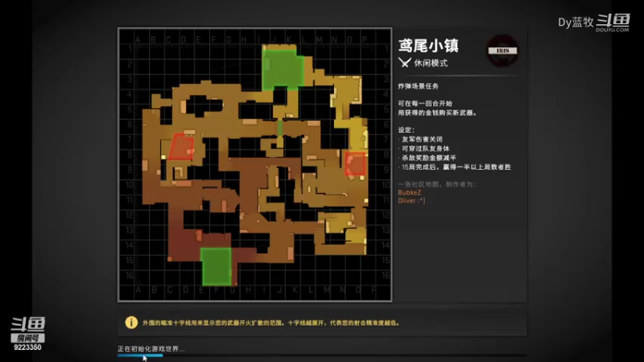Click the IRIS map logo badge
Image resolution: width=644 pixels, height=362 pixels.
click(x=502, y=51)
